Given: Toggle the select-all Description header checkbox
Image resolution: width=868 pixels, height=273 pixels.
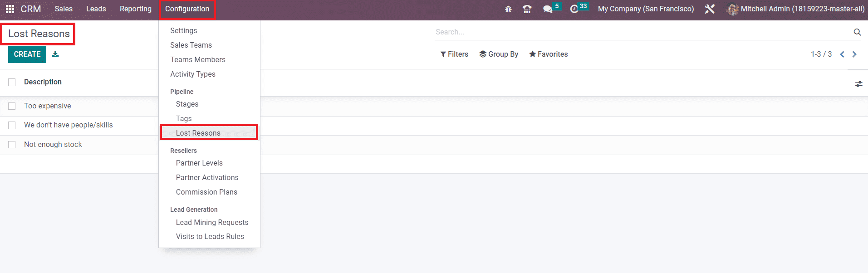Looking at the screenshot, I should pos(12,82).
